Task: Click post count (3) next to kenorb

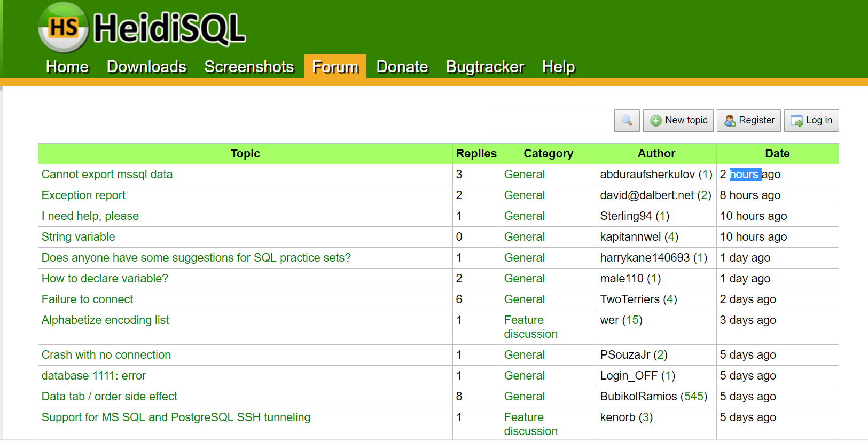Action: (x=646, y=417)
